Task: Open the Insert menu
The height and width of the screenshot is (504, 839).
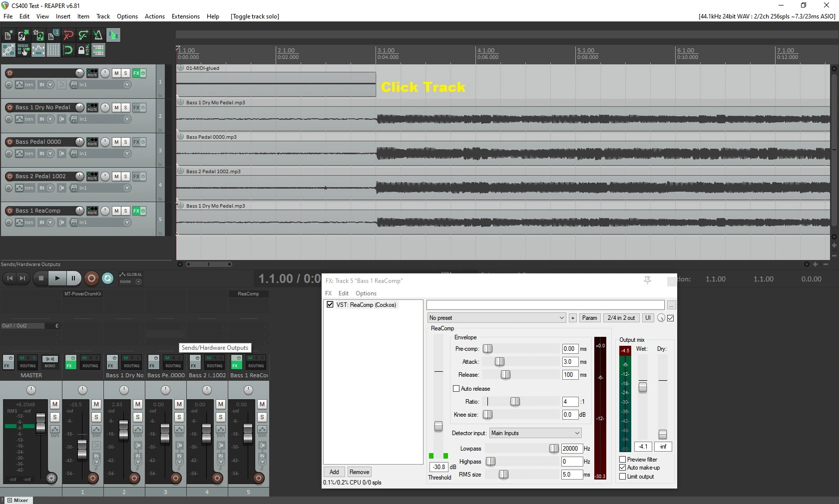Action: [x=63, y=16]
